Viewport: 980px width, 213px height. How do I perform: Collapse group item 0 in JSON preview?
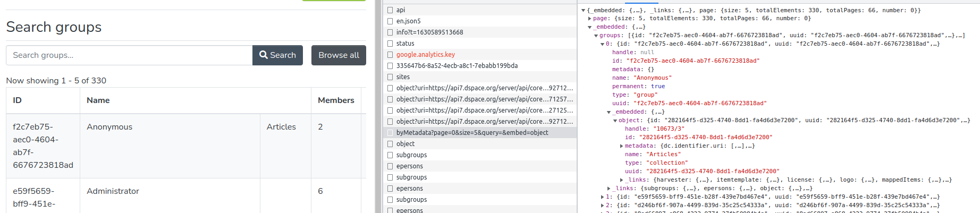tap(602, 44)
